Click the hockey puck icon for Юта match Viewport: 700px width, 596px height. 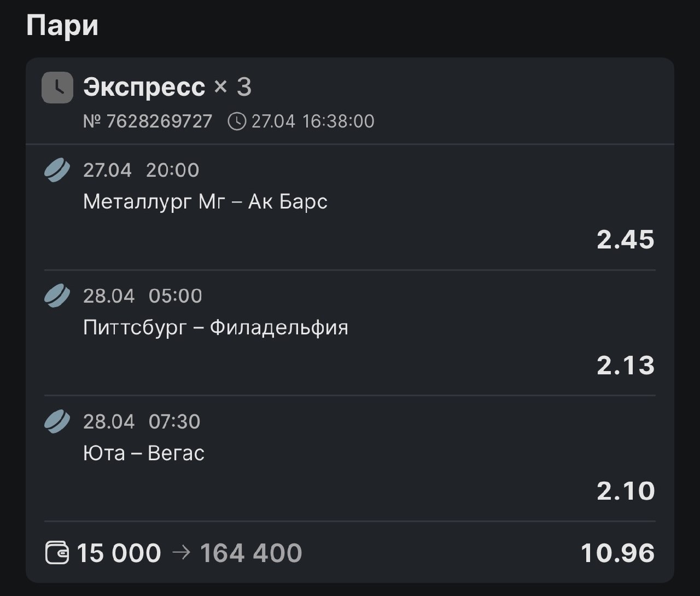(x=57, y=422)
